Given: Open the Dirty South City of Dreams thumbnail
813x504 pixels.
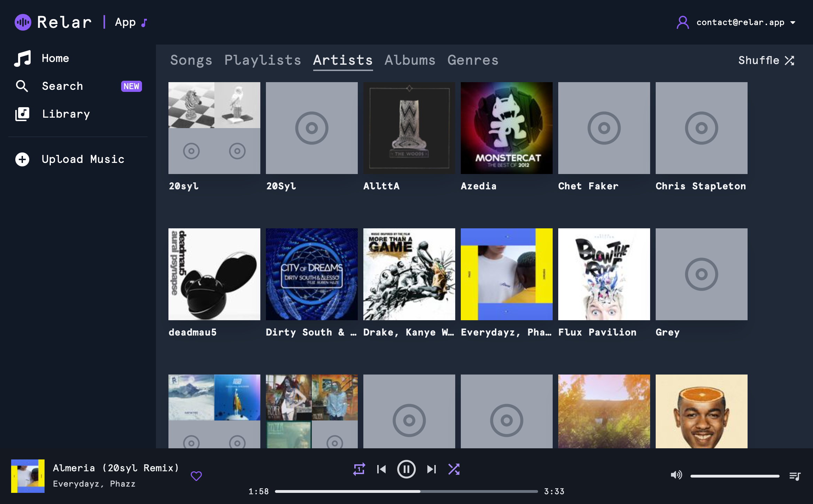Looking at the screenshot, I should click(312, 274).
